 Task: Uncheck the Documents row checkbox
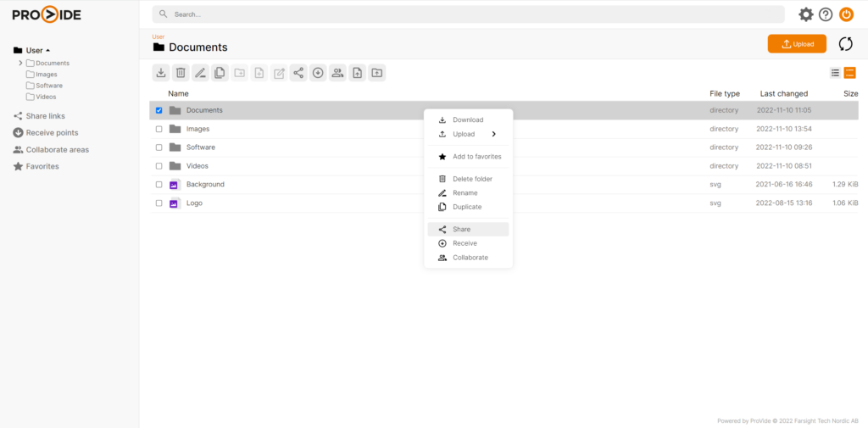(x=159, y=110)
